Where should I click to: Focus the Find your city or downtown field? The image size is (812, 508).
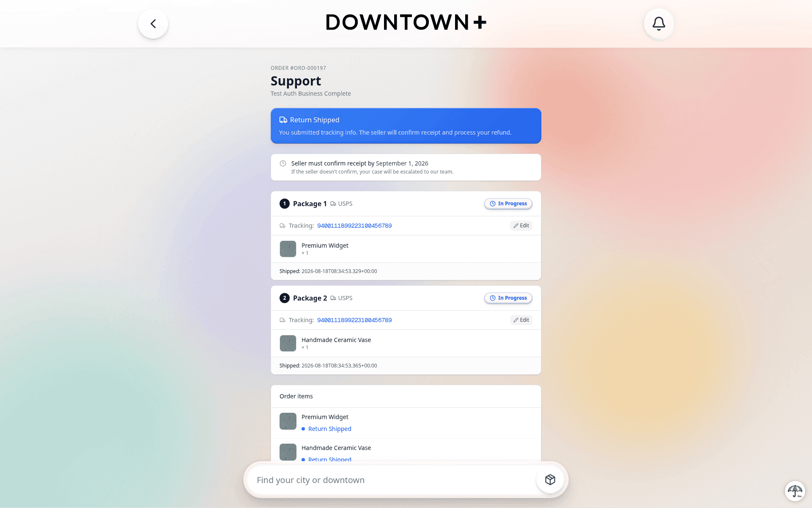click(x=391, y=480)
